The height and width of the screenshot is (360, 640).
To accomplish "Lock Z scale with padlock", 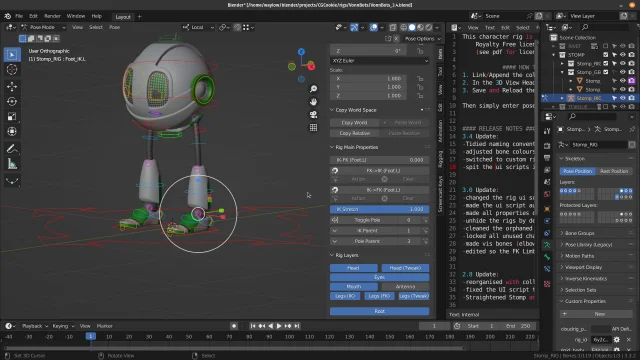I will coord(420,96).
